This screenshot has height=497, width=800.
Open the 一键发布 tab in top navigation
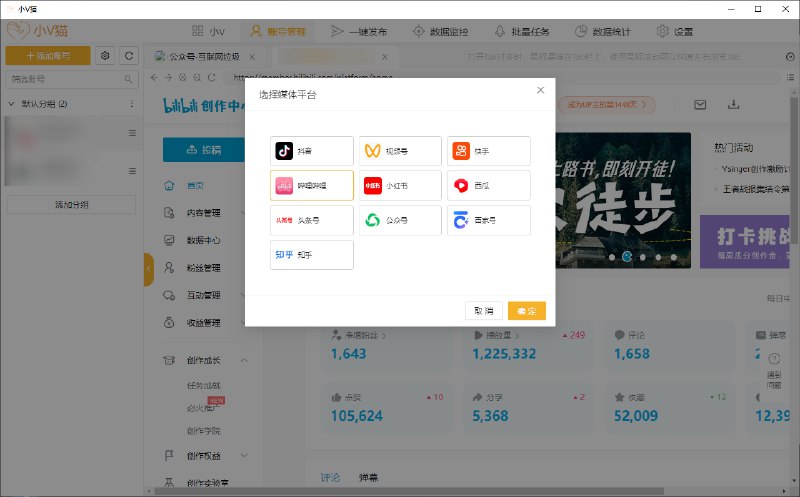point(362,31)
